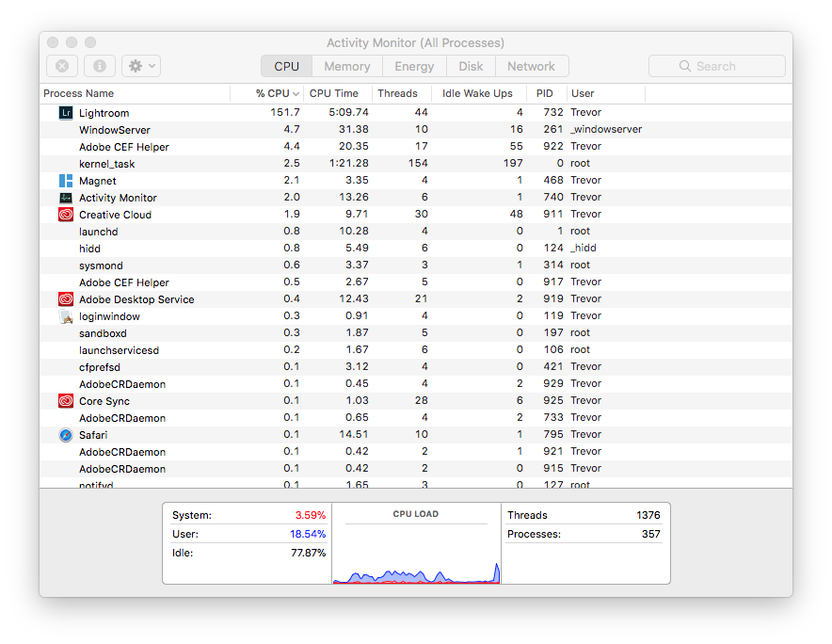The height and width of the screenshot is (644, 832).
Task: Click inside the Search field
Action: (x=717, y=66)
